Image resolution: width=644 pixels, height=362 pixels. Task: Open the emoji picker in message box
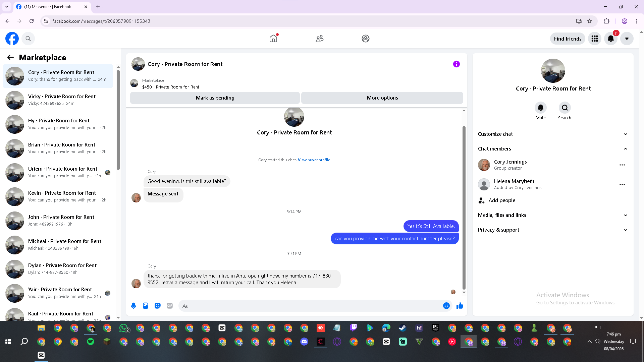pos(446,306)
